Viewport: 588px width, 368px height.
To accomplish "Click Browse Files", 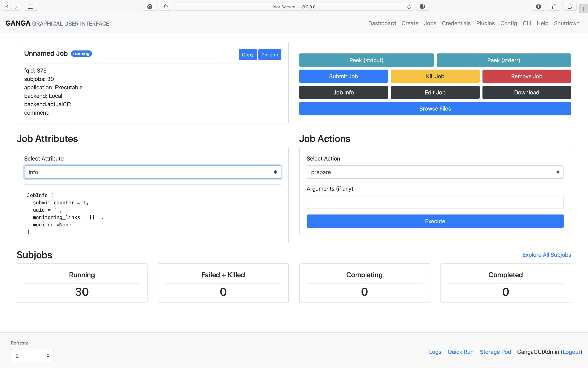I will tap(435, 108).
